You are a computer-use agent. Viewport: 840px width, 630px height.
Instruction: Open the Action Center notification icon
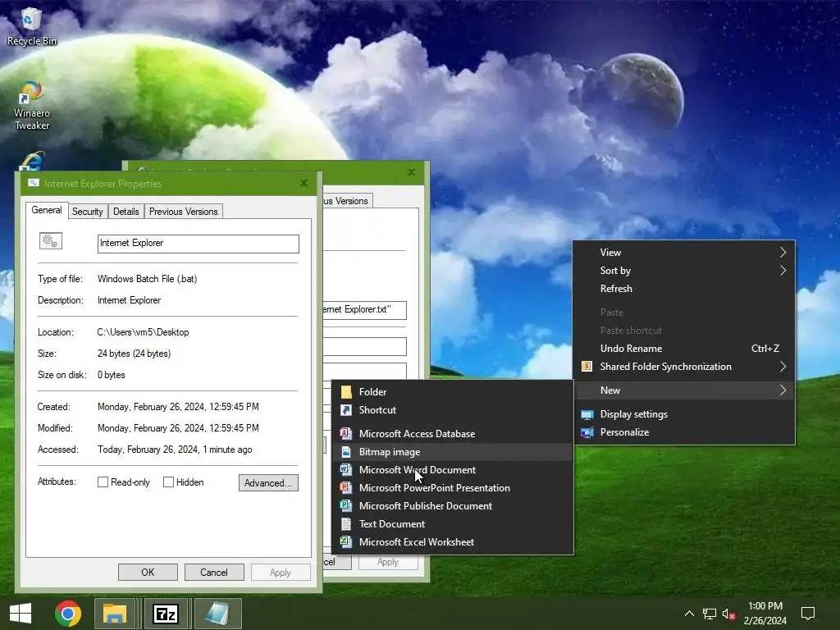pyautogui.click(x=808, y=614)
